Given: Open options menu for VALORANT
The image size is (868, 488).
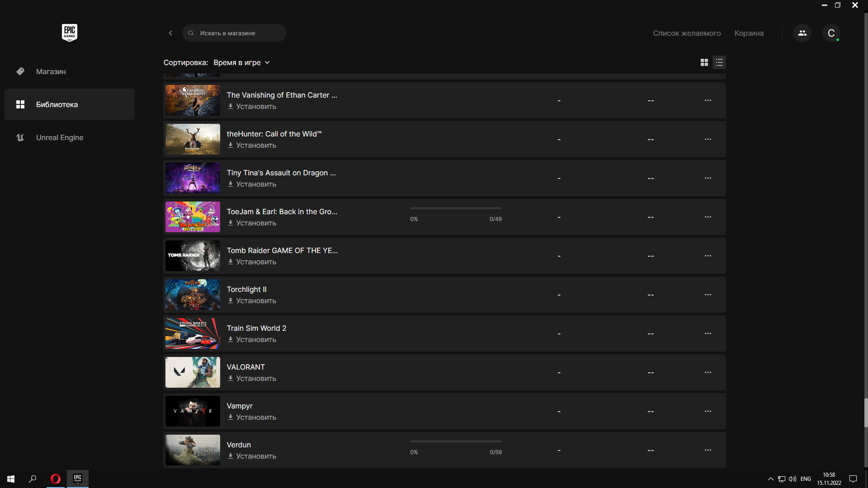Looking at the screenshot, I should point(708,372).
